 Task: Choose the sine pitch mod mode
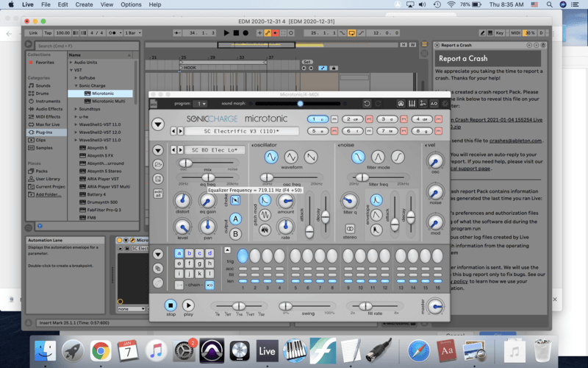click(x=265, y=215)
